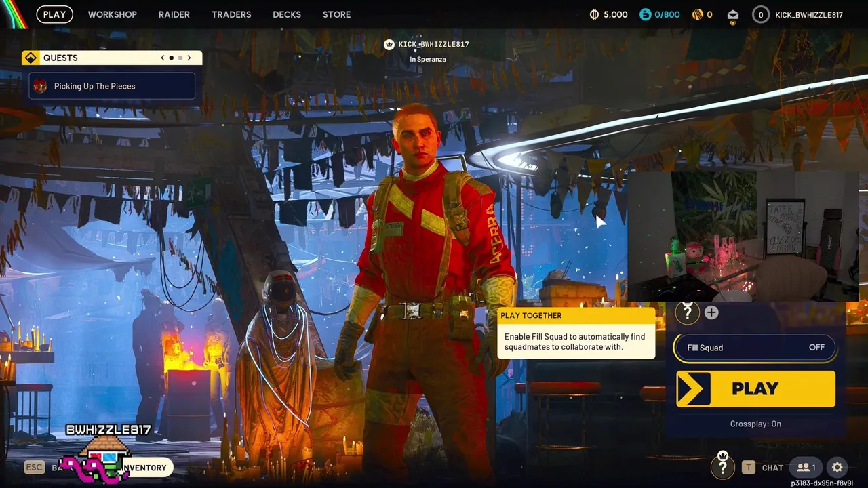This screenshot has width=868, height=488.
Task: Switch to the WORKSHOP tab
Action: pyautogui.click(x=113, y=14)
